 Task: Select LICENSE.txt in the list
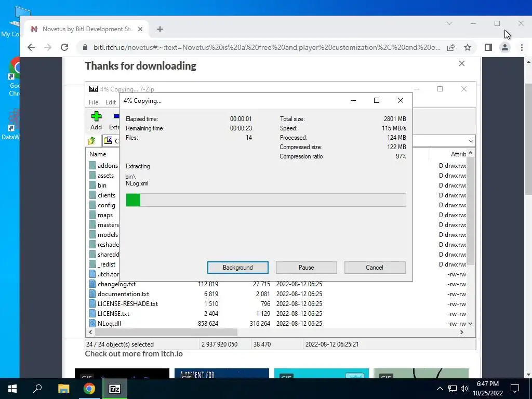point(113,313)
